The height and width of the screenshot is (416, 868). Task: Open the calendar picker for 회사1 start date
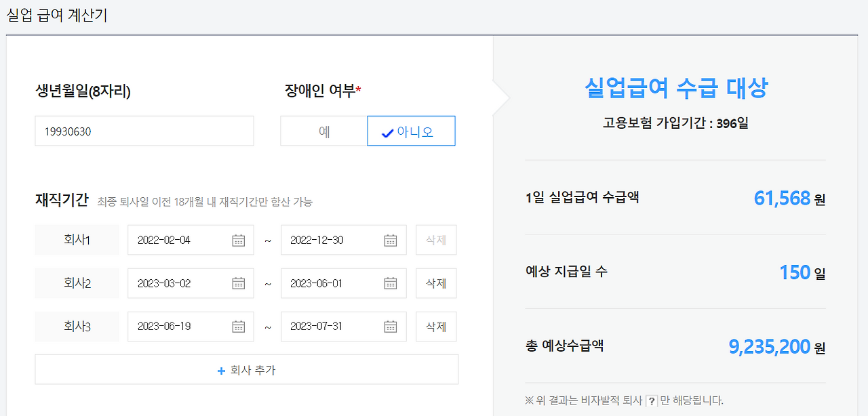237,240
